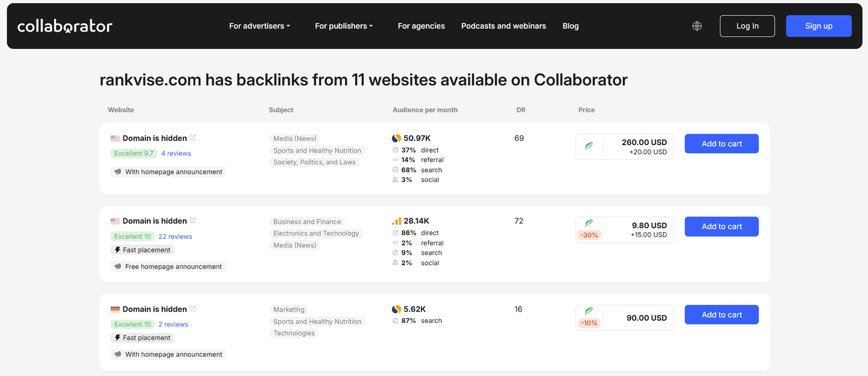
Task: Click the direct traffic icon beside 37%
Action: [x=395, y=150]
